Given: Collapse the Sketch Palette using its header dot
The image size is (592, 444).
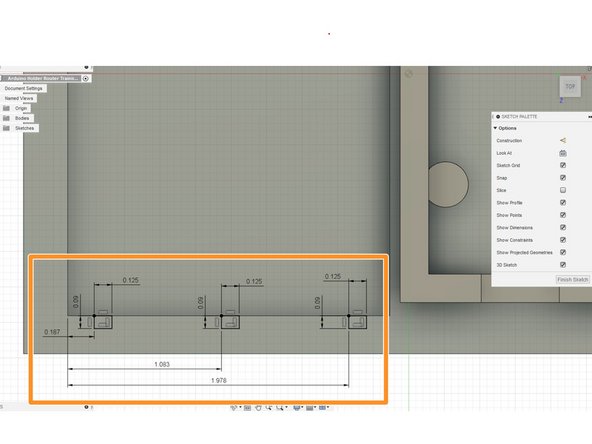Looking at the screenshot, I should 498,117.
